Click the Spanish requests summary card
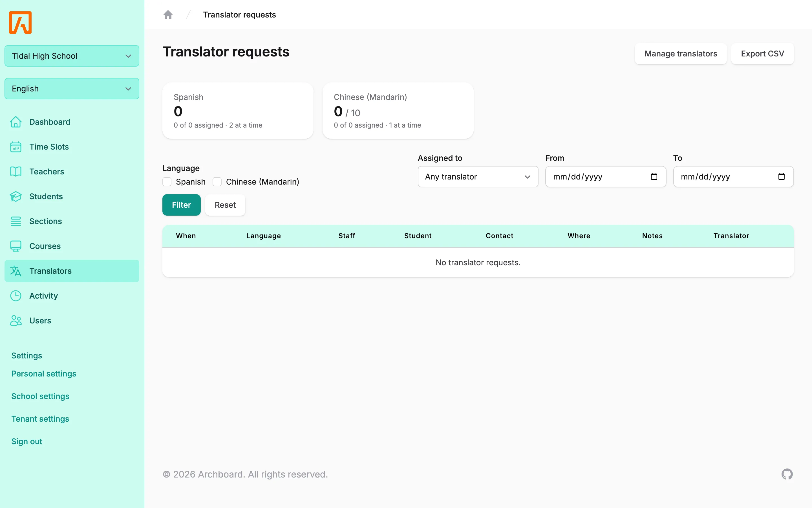The height and width of the screenshot is (508, 812). pyautogui.click(x=238, y=111)
